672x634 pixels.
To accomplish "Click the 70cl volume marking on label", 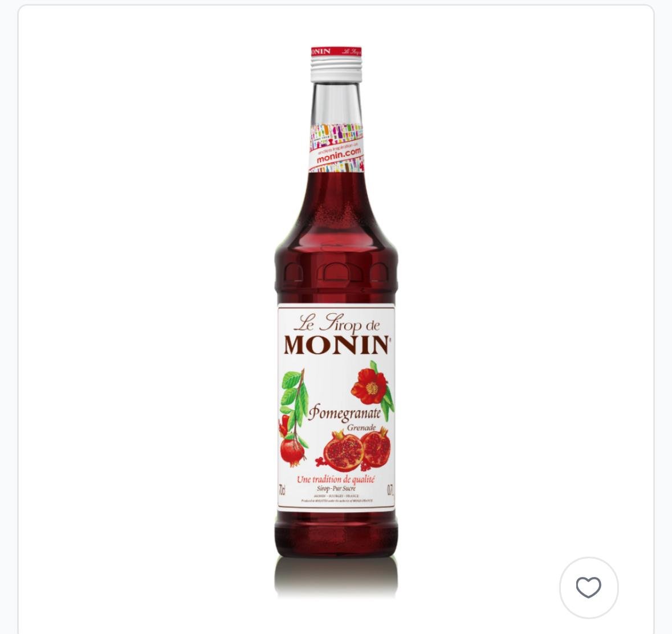I will (x=282, y=490).
